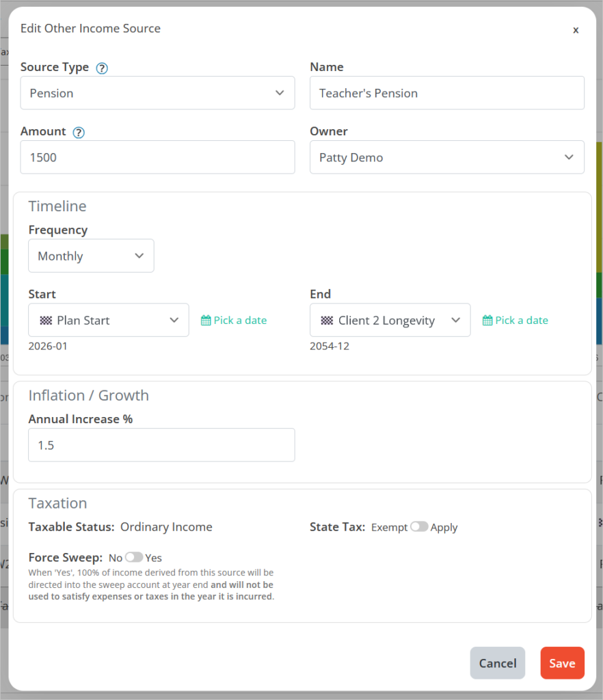Click Pick a date link for Start

tap(240, 321)
